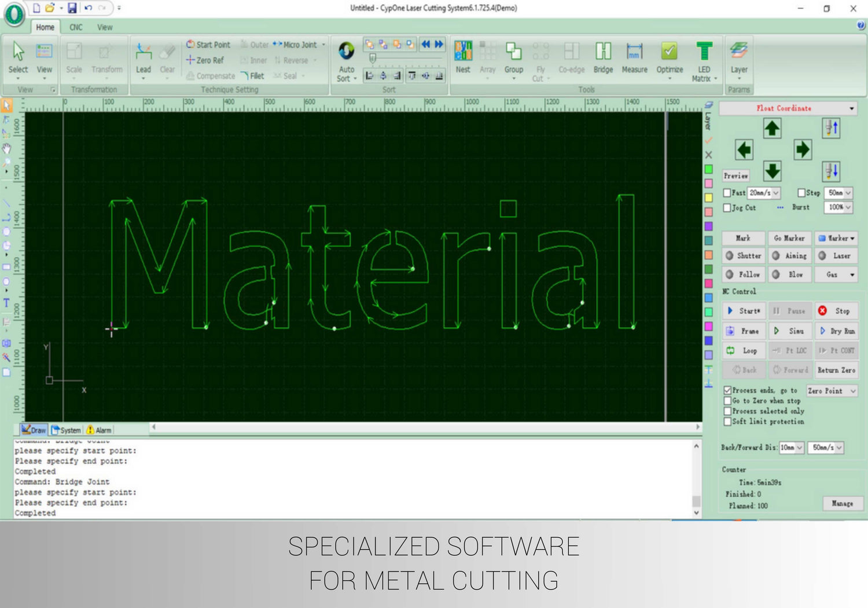The image size is (868, 608).
Task: Click the Return Zero button
Action: pos(836,370)
